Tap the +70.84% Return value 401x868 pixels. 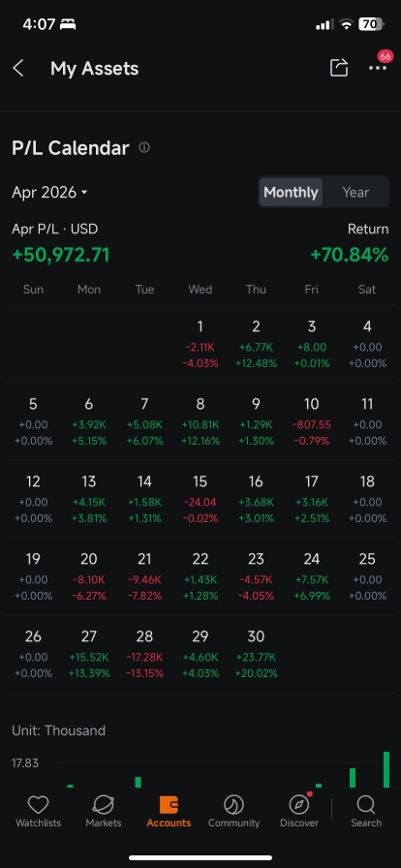[350, 255]
